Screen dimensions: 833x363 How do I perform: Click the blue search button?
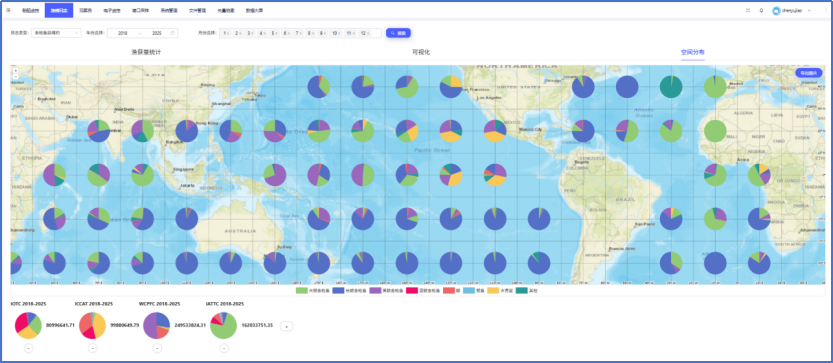[398, 33]
